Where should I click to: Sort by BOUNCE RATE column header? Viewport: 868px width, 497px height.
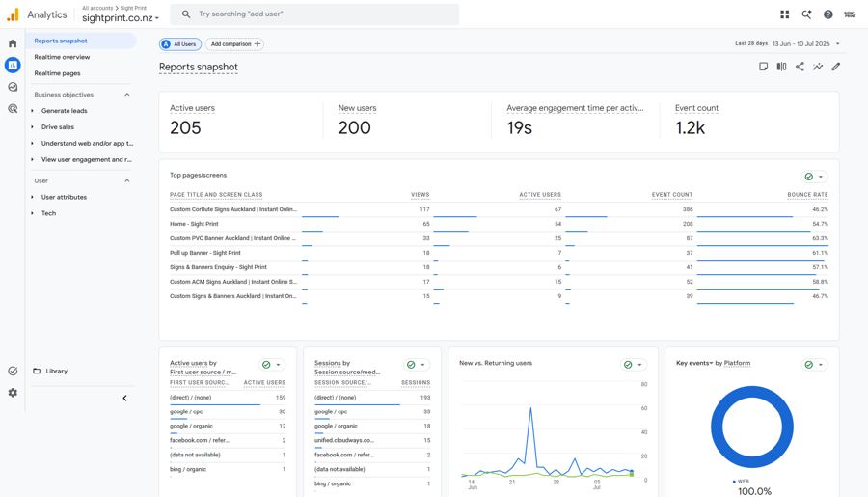tap(807, 195)
